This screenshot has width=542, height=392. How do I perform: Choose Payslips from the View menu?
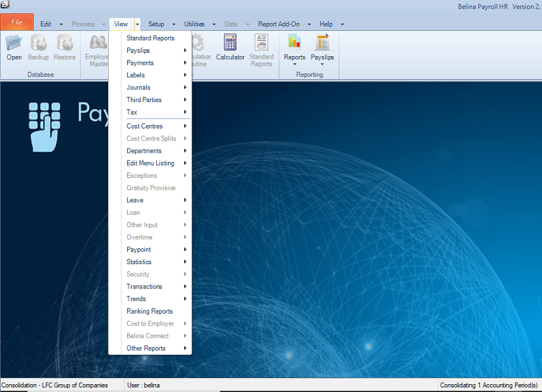tap(150, 51)
